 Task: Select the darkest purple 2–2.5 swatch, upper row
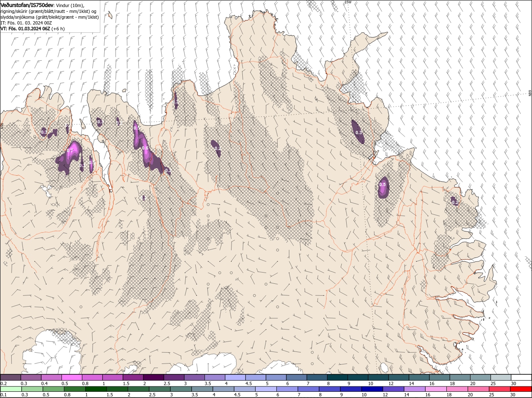(x=153, y=377)
